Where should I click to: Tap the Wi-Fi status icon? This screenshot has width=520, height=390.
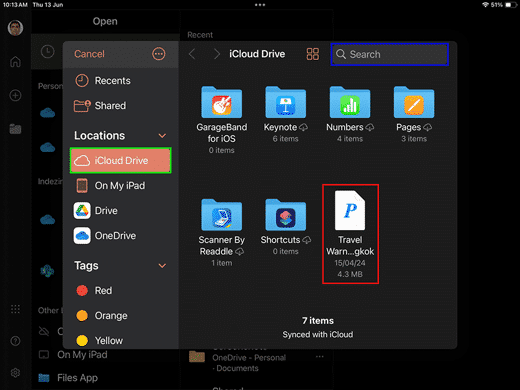(485, 5)
